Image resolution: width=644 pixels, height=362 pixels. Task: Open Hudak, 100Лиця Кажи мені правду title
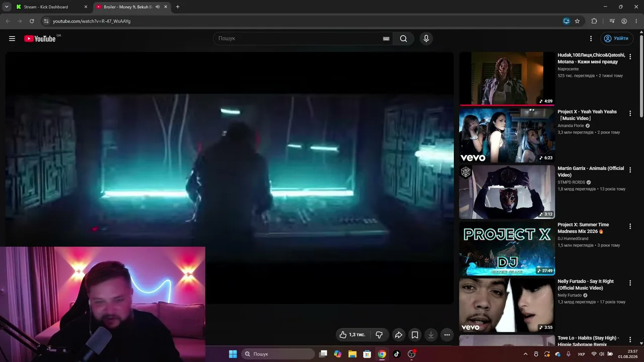(591, 58)
